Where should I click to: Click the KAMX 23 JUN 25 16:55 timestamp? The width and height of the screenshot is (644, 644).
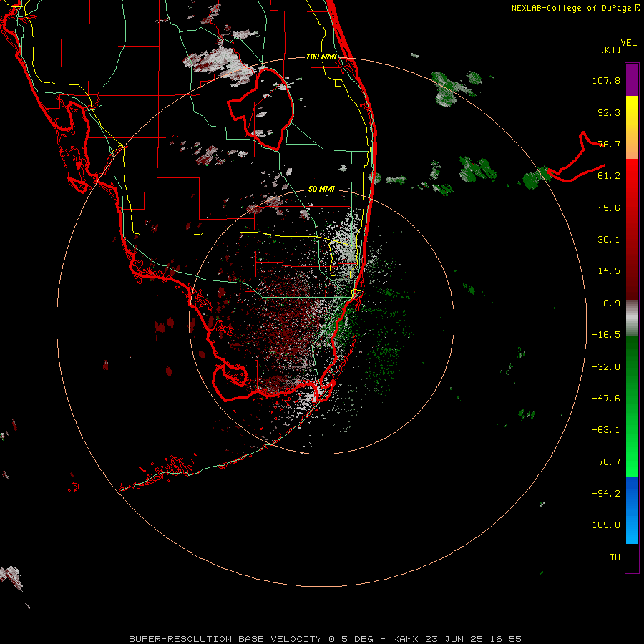[x=457, y=639]
